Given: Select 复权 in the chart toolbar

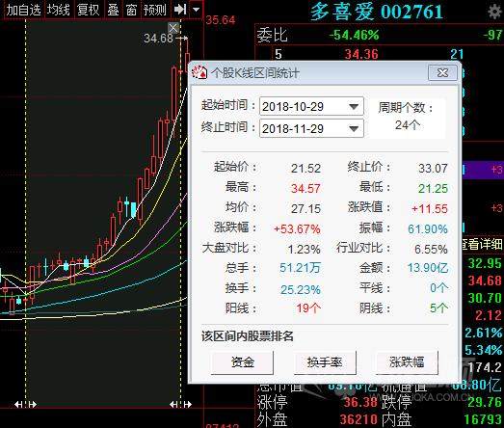Looking at the screenshot, I should [88, 10].
